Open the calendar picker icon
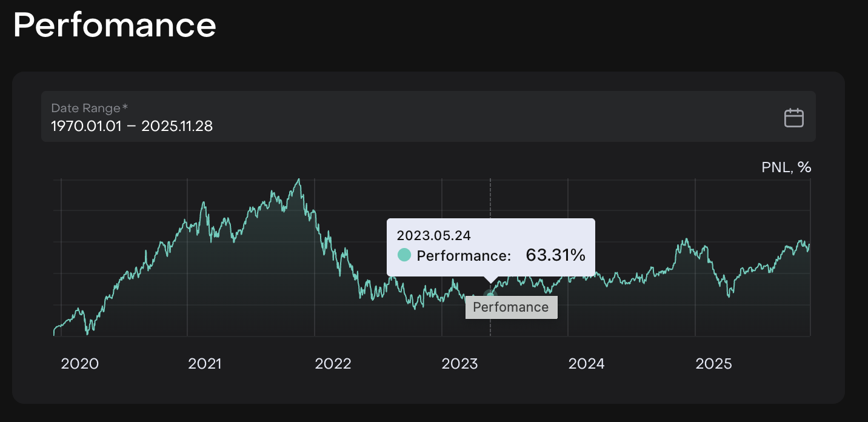The image size is (868, 422). point(793,118)
